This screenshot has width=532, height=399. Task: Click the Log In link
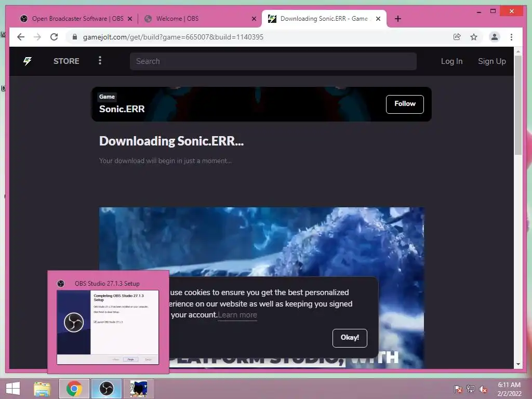click(451, 61)
